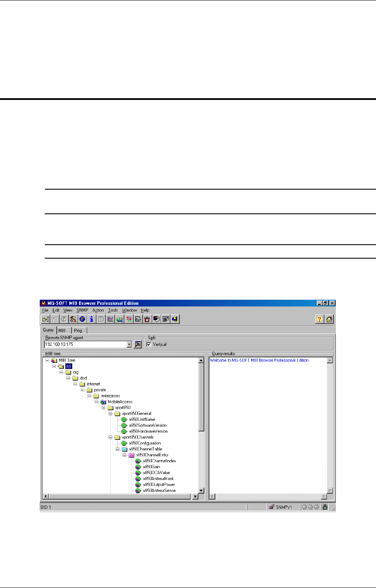Click the MIB Tree root icon
Viewport: 376px width, 588px height.
(x=54, y=360)
